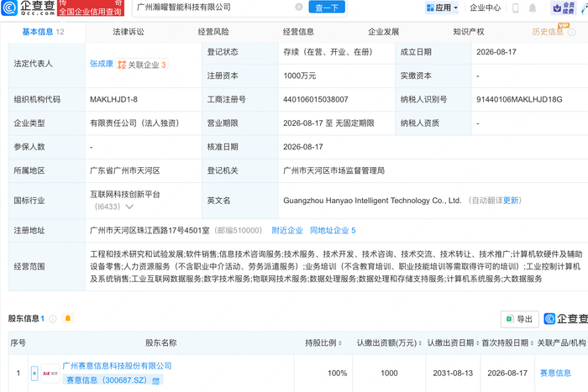Sort by 认缴出资额(万元) column
588x392 pixels.
pos(420,343)
